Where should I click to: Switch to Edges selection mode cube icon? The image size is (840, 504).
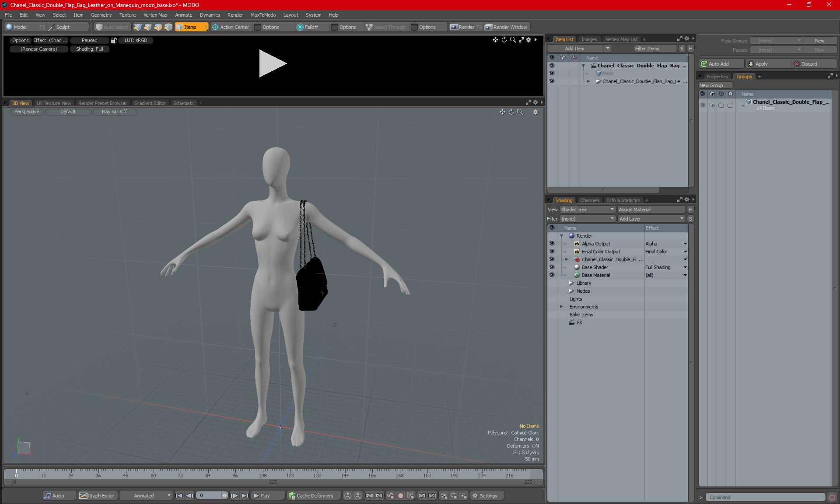pos(148,27)
